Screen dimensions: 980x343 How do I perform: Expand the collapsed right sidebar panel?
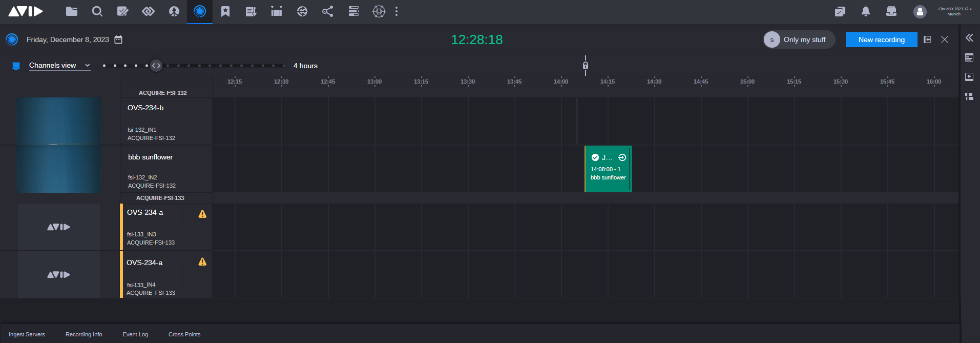[969, 38]
